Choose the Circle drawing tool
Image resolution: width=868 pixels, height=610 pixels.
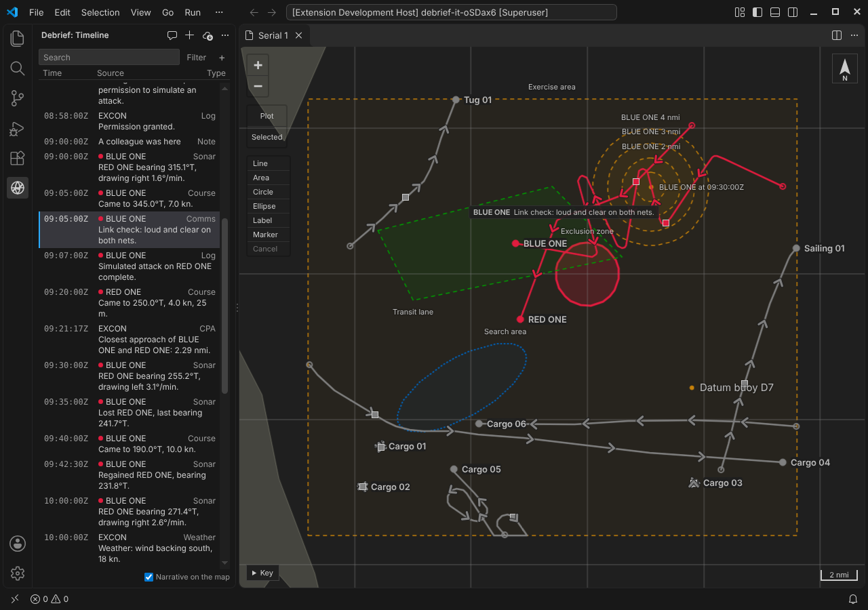click(x=269, y=192)
